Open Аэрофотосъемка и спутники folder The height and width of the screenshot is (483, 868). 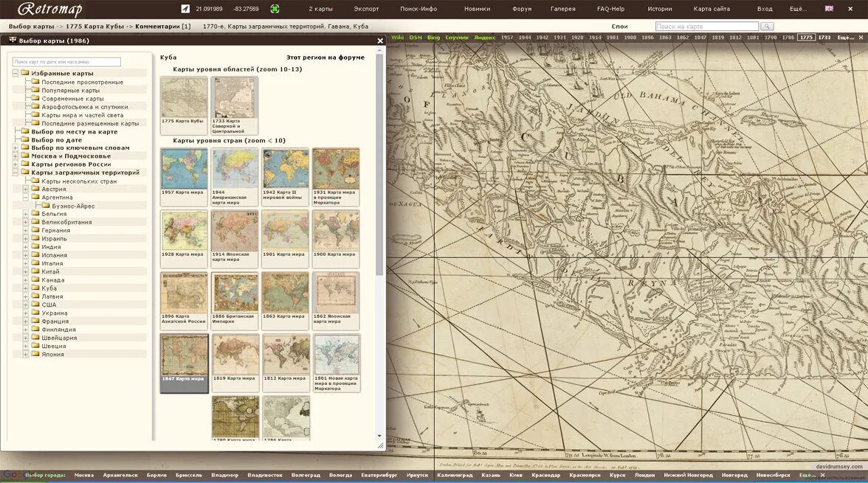pos(85,107)
